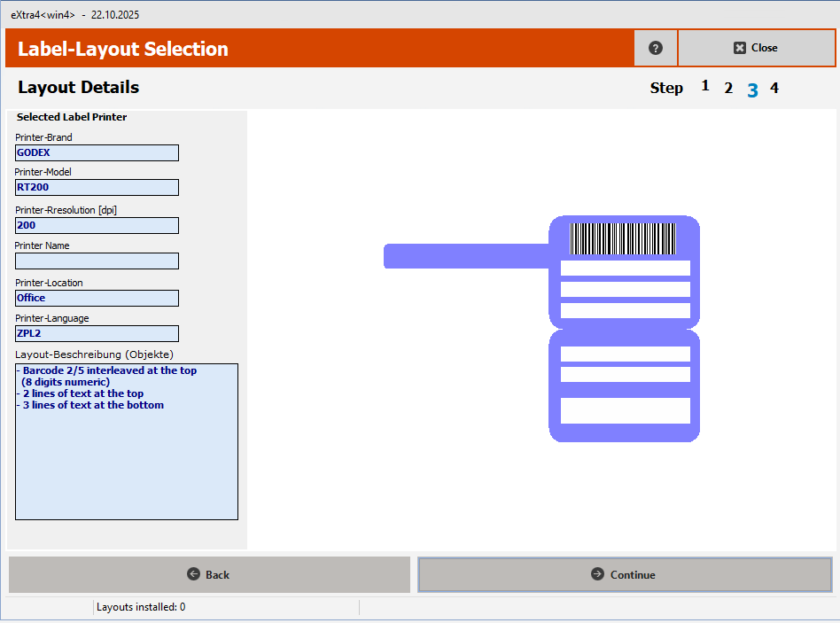Click the Layout-Beschreibung description box

[126, 441]
